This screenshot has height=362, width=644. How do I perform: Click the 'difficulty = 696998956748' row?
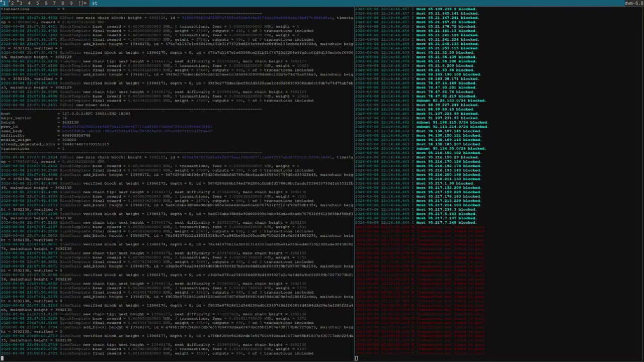tap(46, 135)
